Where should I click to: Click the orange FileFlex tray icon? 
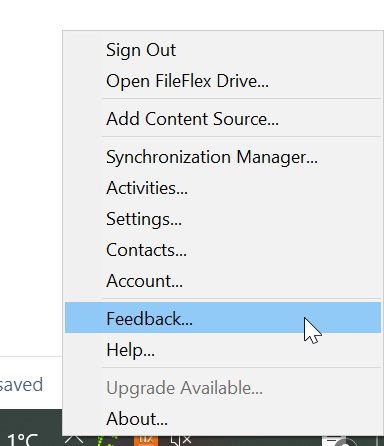[146, 441]
